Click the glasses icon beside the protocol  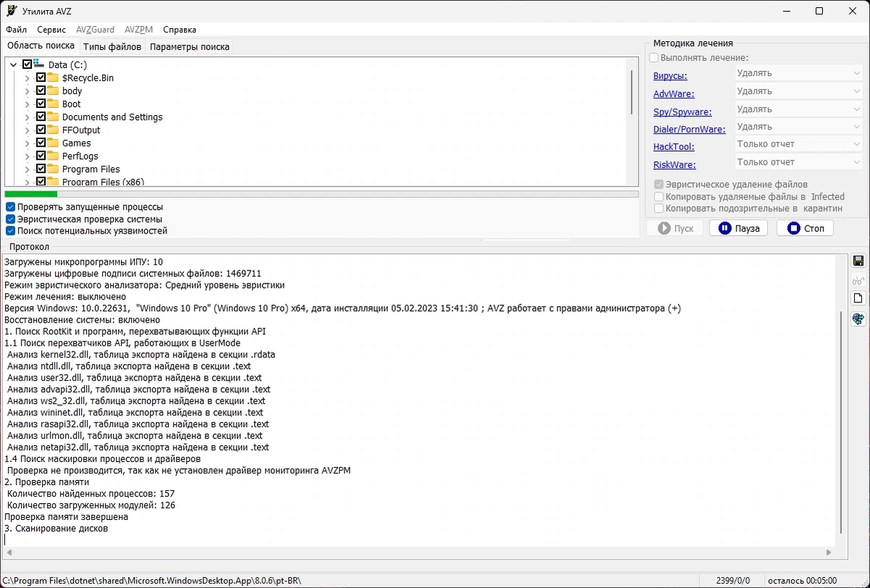(x=858, y=281)
